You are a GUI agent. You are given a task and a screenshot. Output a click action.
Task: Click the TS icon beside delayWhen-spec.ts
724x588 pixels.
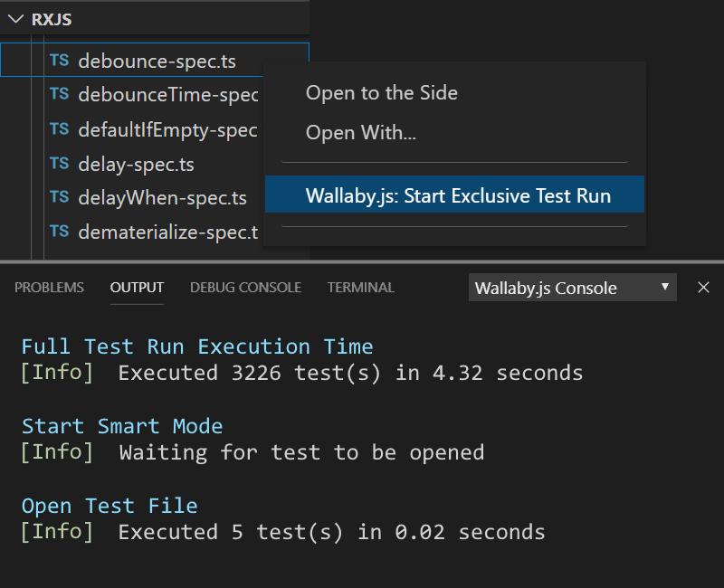point(59,197)
